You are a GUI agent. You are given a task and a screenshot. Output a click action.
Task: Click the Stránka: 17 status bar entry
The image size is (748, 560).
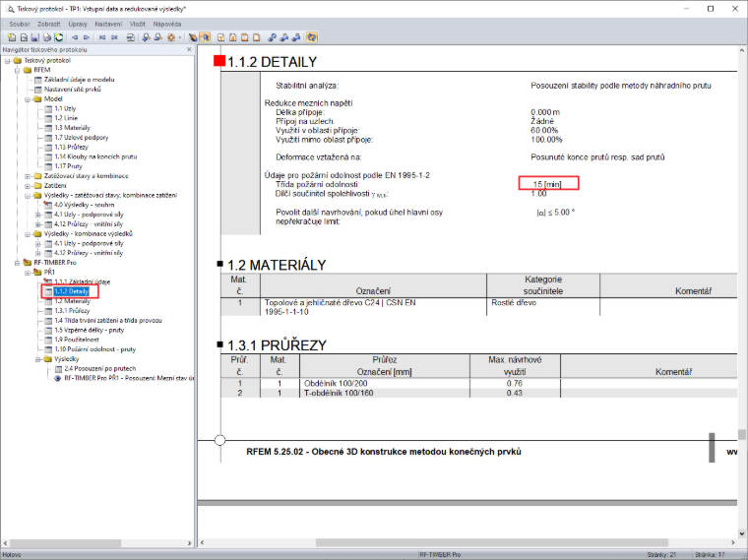[x=710, y=555]
